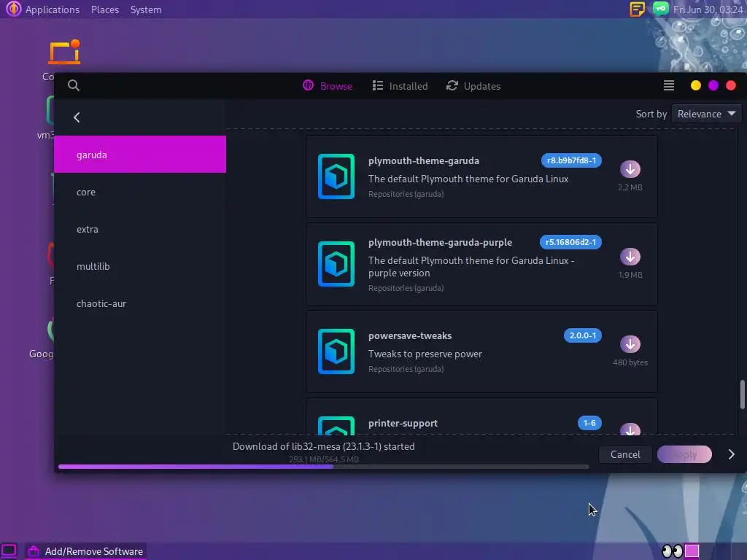The image size is (747, 560).
Task: Click the show desktop icon in bottom panel
Action: pyautogui.click(x=9, y=551)
